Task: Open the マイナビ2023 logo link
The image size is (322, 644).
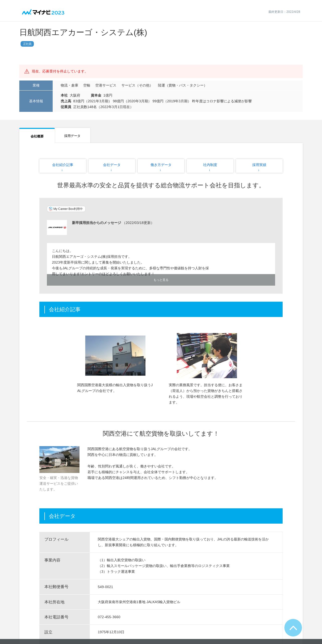Action: click(43, 12)
